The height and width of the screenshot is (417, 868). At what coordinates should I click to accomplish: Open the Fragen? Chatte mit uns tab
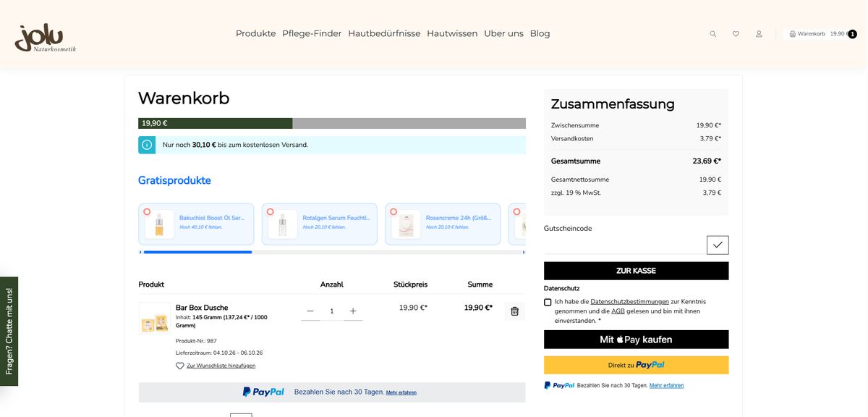click(9, 331)
